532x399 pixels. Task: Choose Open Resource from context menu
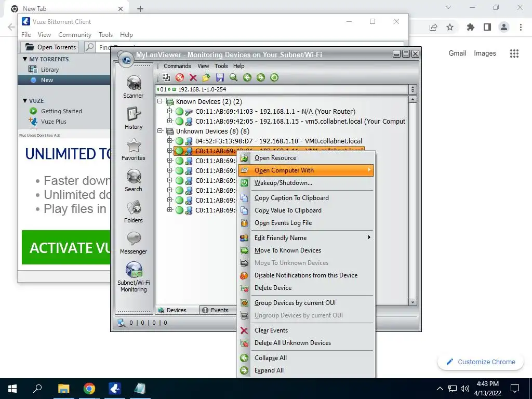pyautogui.click(x=305, y=158)
